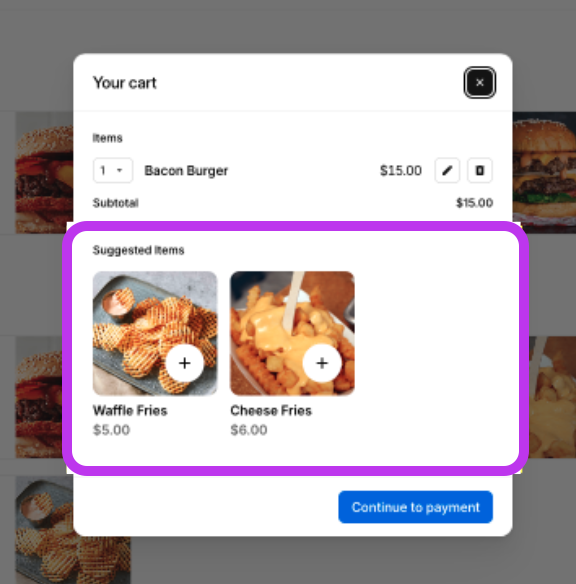This screenshot has width=576, height=584.
Task: Open the Bacon Burger quantity dropdown
Action: (x=113, y=171)
